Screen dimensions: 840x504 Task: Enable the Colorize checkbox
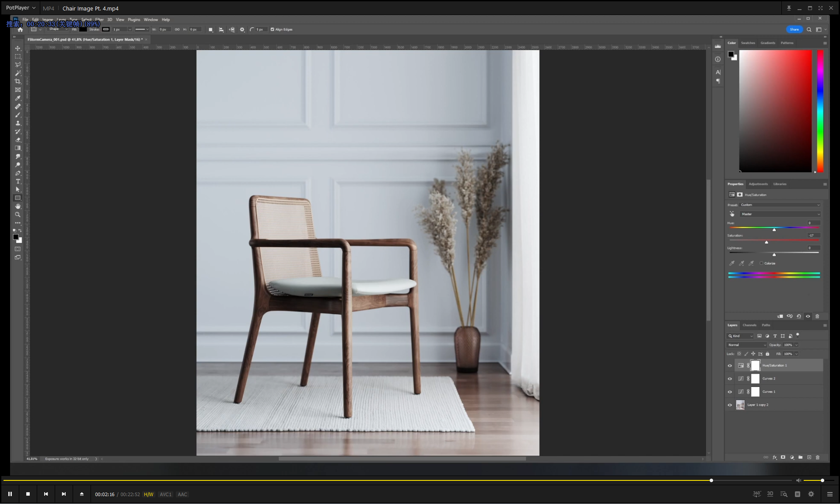coord(761,264)
